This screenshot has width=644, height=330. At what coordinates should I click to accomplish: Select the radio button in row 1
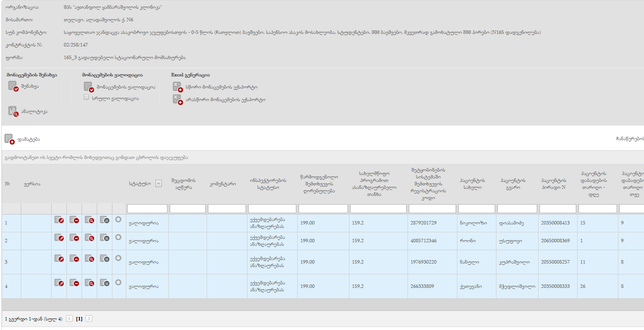pos(118,220)
